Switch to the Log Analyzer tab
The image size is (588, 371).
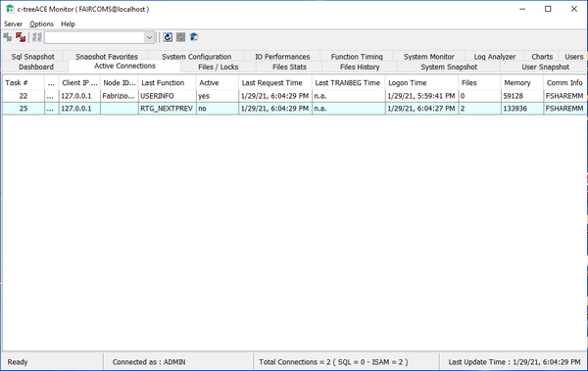pyautogui.click(x=495, y=57)
